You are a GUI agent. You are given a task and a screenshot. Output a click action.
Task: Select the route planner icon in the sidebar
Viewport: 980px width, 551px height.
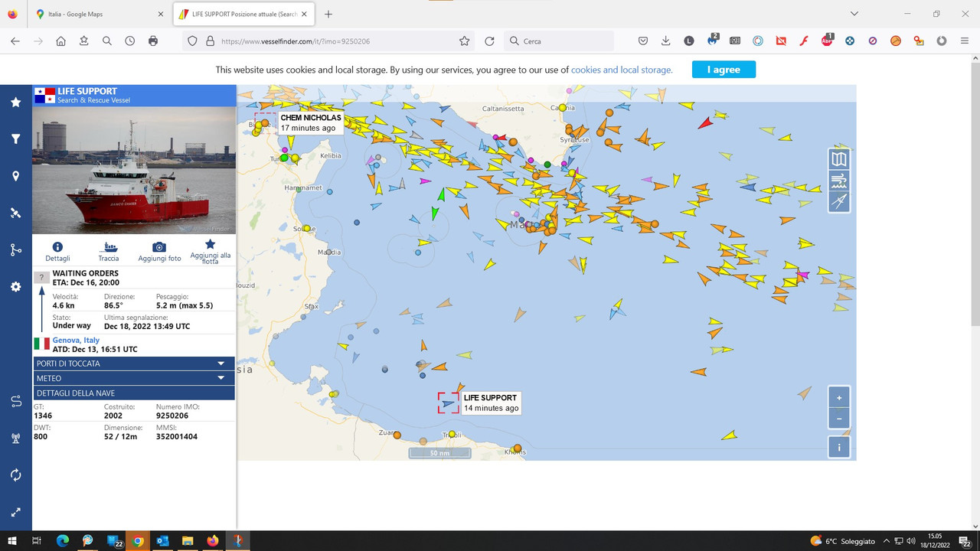pyautogui.click(x=15, y=401)
